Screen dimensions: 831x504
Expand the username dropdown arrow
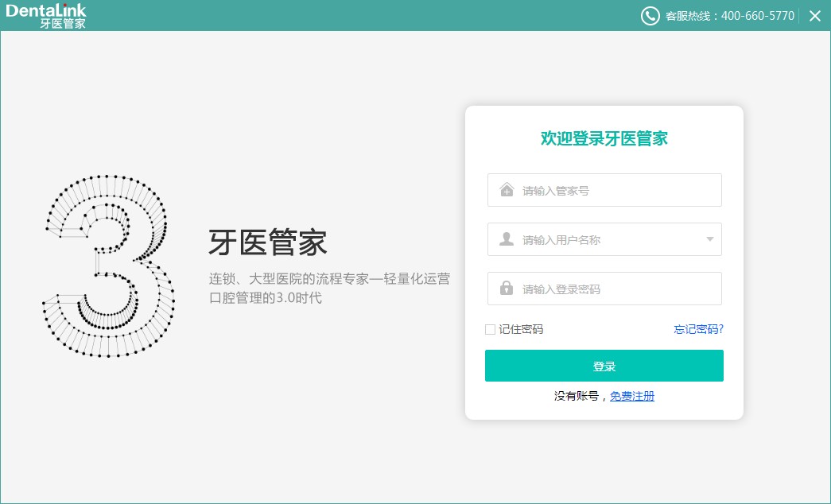pyautogui.click(x=709, y=239)
